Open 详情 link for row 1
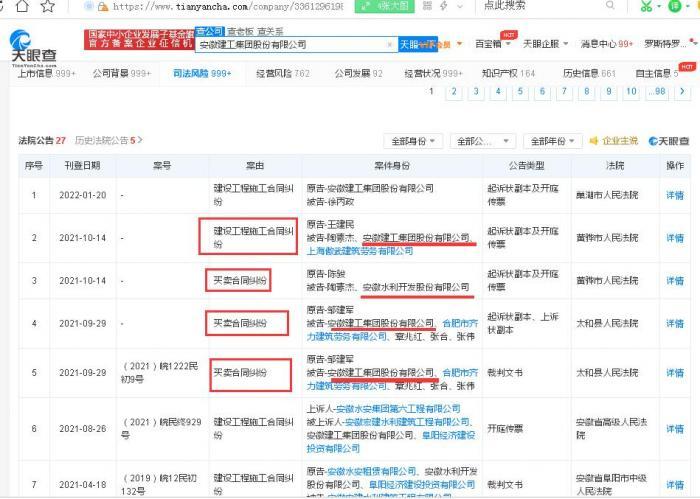This screenshot has height=499, width=700. (x=675, y=194)
